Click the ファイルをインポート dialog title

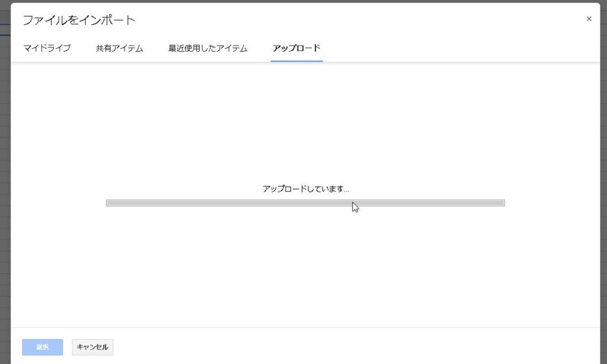(79, 20)
